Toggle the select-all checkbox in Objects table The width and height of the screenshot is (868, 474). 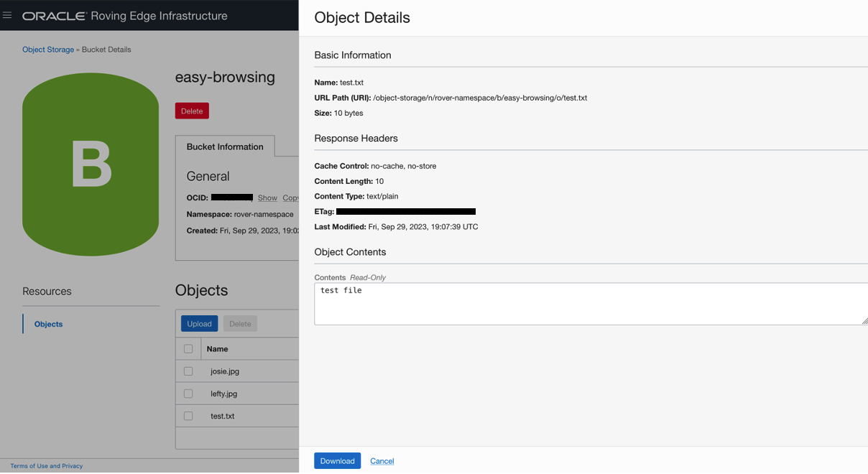coord(188,348)
